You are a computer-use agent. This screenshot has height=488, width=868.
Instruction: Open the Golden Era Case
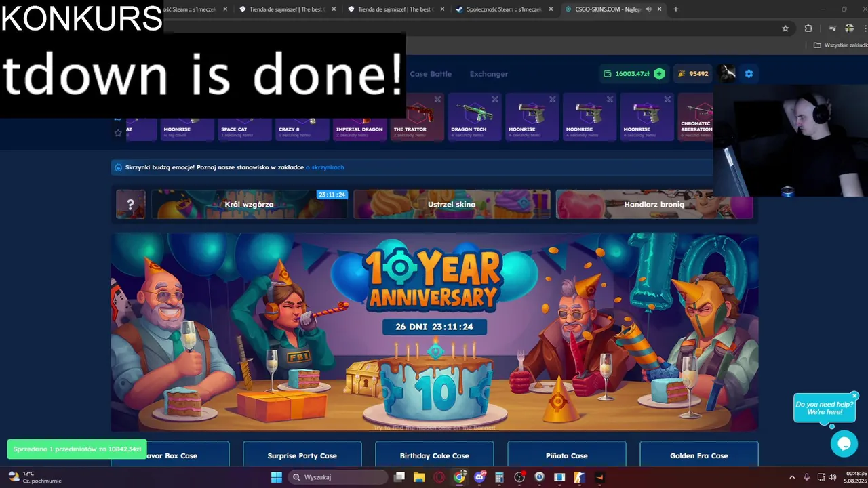(698, 455)
